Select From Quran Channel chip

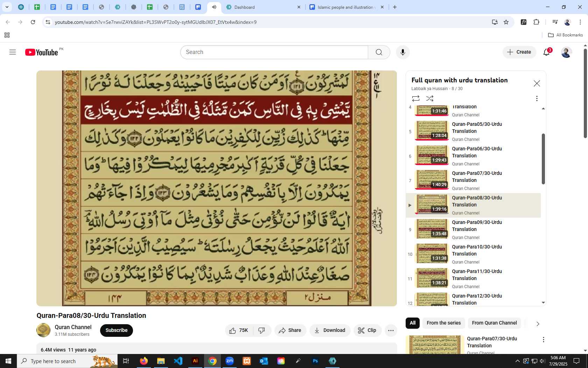tap(494, 323)
